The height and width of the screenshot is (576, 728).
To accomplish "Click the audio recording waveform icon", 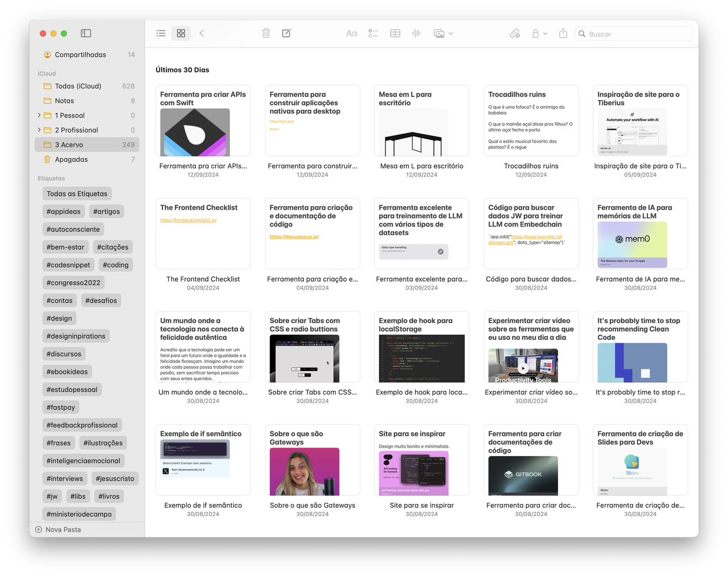I will coord(416,34).
